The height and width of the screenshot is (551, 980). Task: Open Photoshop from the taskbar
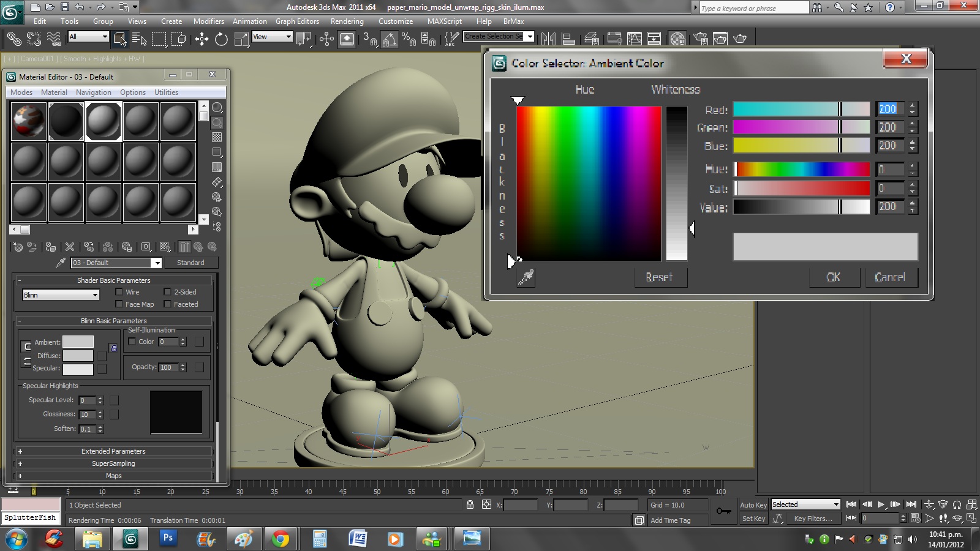(x=168, y=539)
